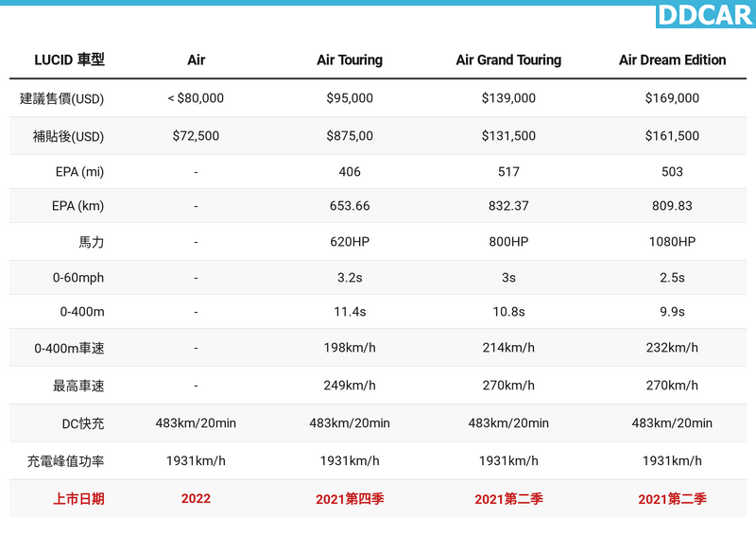Select the 232km/h trap speed cell

[x=672, y=348]
